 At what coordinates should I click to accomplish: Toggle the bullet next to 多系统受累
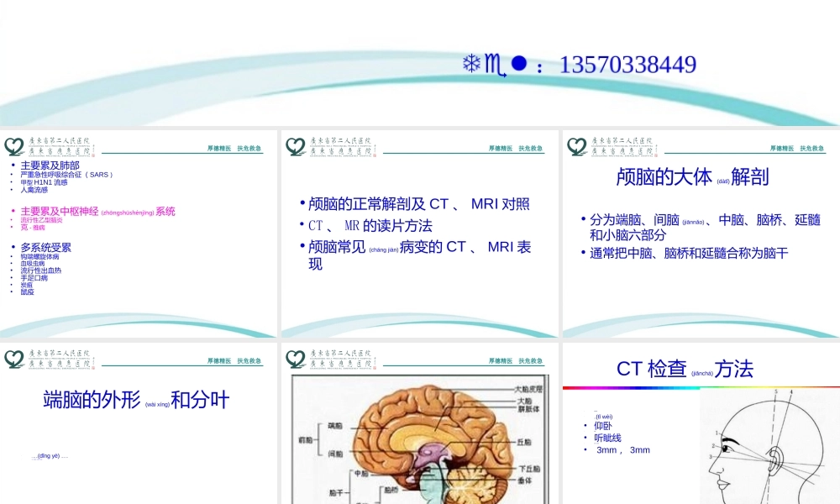coord(13,246)
